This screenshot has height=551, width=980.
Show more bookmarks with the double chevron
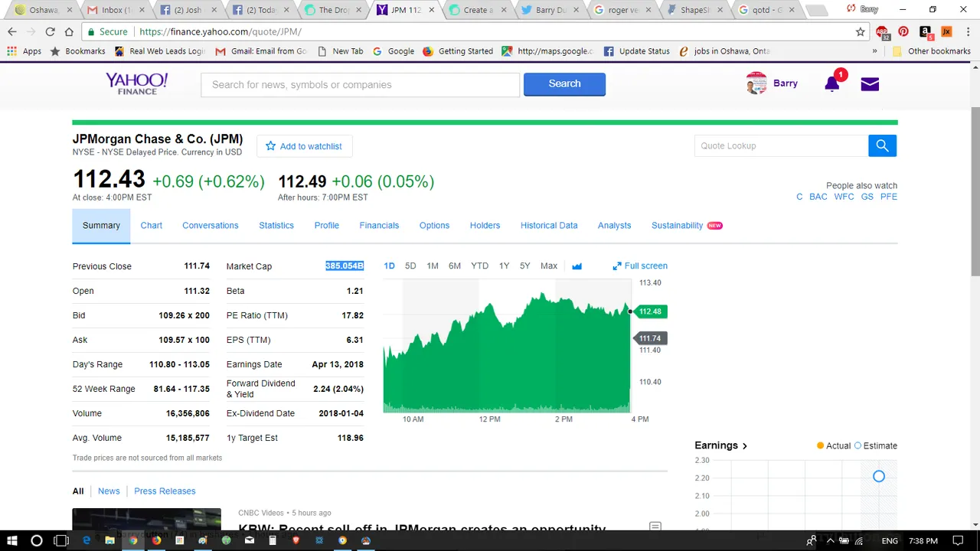pos(875,51)
